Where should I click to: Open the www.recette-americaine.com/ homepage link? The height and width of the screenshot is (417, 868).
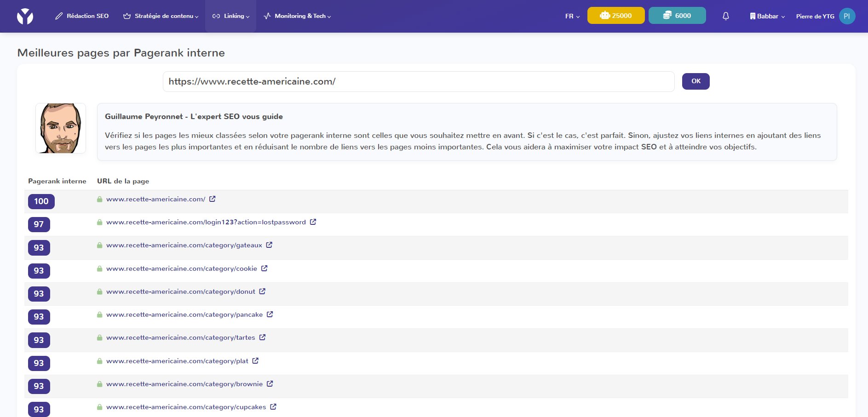(x=155, y=199)
